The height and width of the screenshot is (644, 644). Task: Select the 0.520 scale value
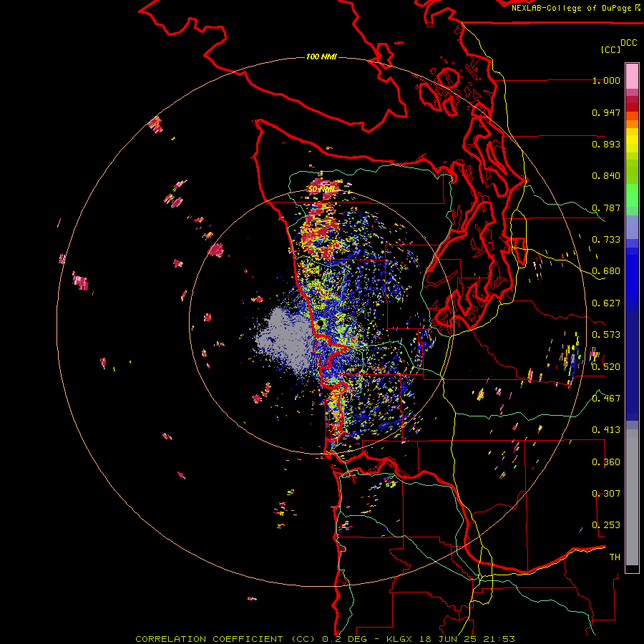click(x=606, y=366)
